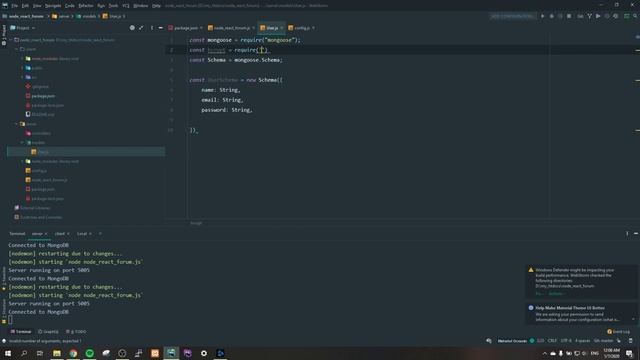Open the Refactor menu
Screen dimensions: 640x360
[86, 6]
